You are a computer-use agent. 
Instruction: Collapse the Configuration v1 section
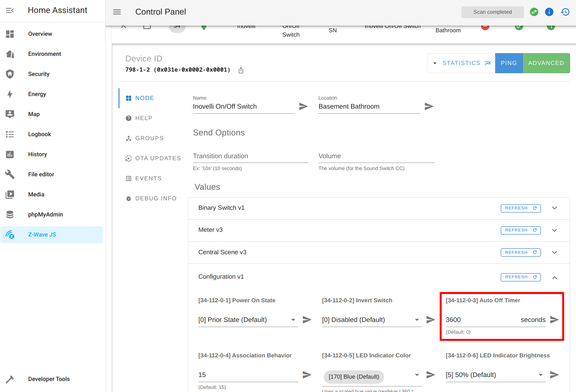[554, 277]
